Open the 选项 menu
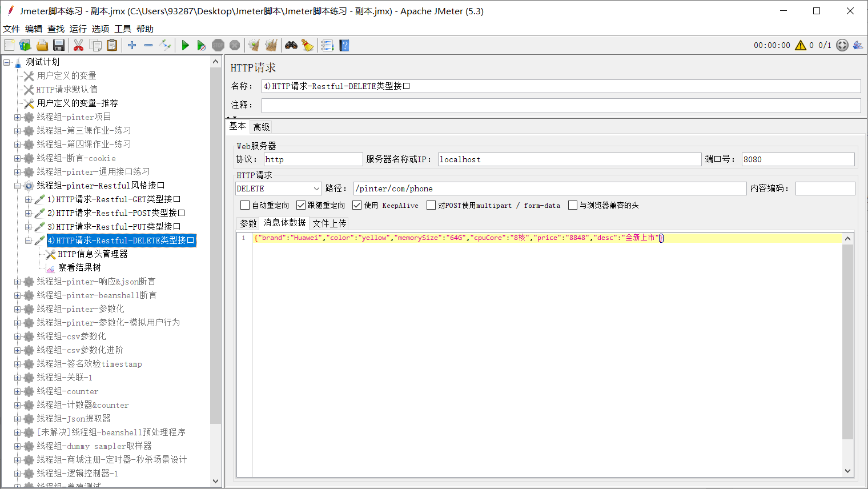 coord(101,29)
